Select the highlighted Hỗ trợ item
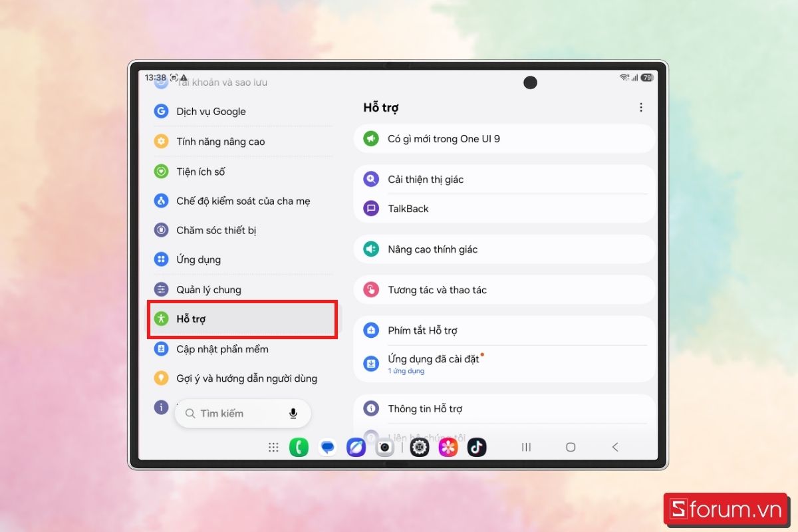The image size is (798, 532). pyautogui.click(x=243, y=319)
